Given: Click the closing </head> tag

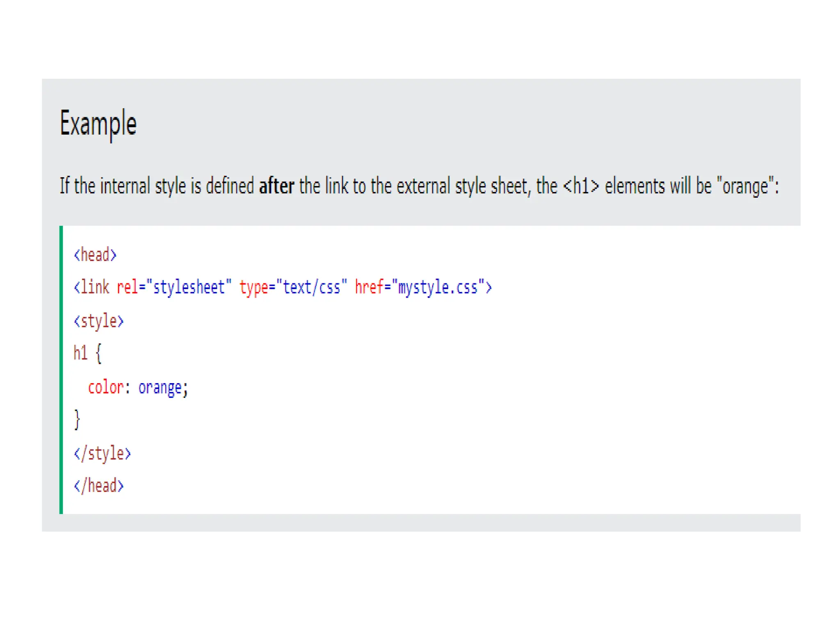Looking at the screenshot, I should click(x=98, y=486).
